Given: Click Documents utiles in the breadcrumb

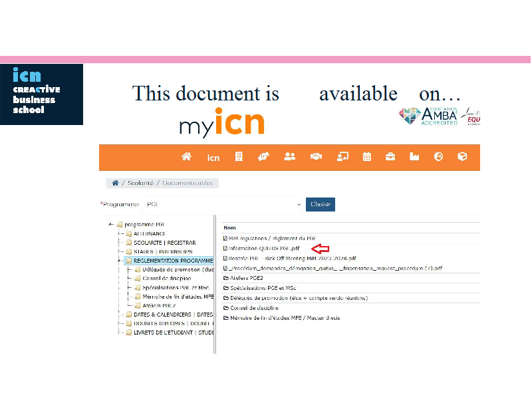Looking at the screenshot, I should tap(188, 183).
